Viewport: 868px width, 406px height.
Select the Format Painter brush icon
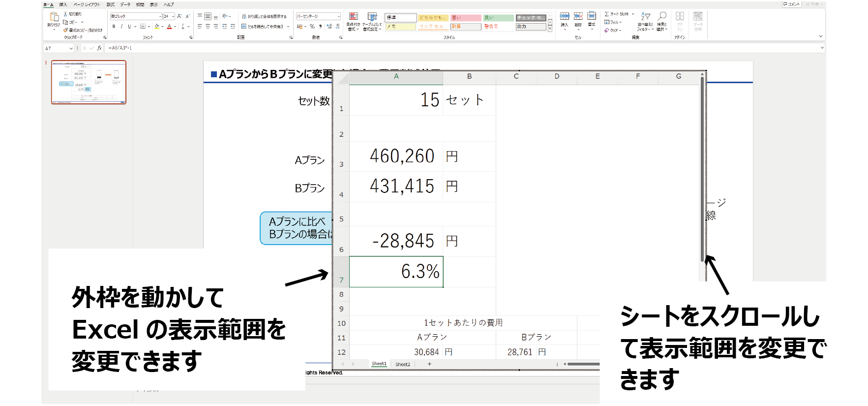pos(65,31)
